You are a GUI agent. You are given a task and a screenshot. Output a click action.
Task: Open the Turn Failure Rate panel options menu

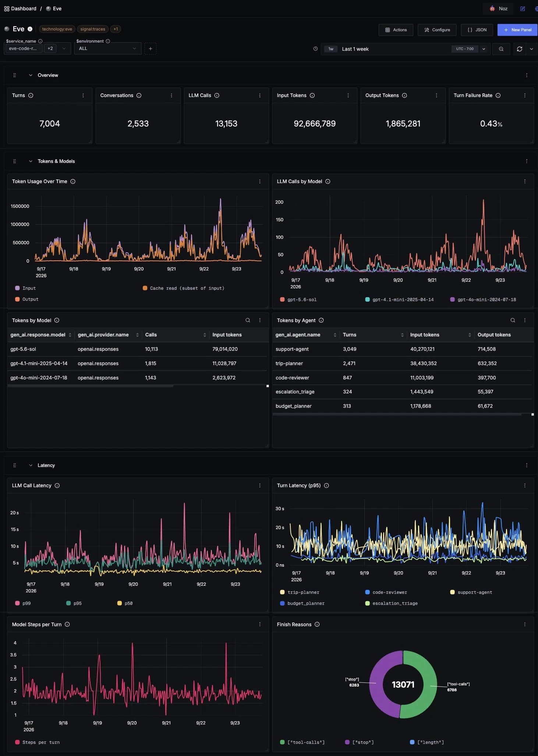(525, 95)
